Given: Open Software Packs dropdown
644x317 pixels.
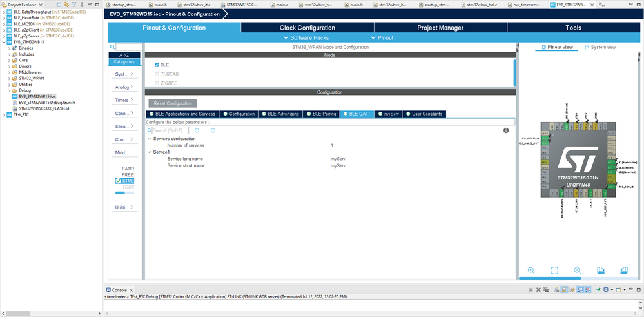Looking at the screenshot, I should point(306,37).
